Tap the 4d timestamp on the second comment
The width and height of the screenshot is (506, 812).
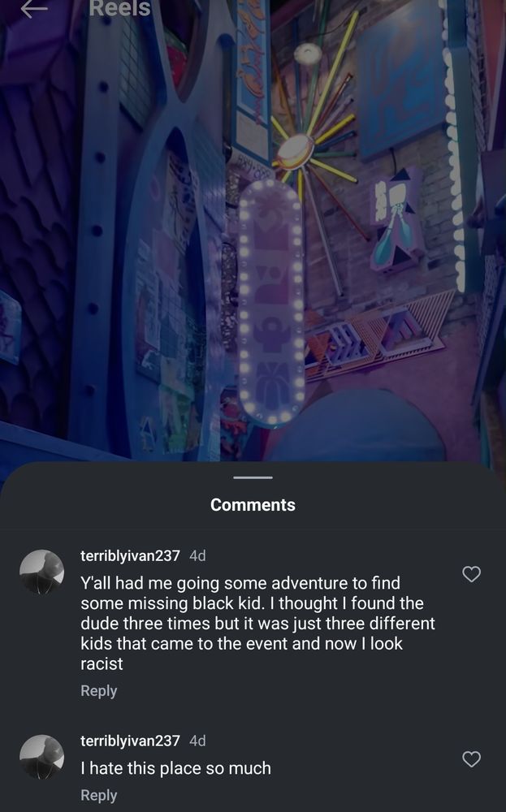pyautogui.click(x=197, y=741)
